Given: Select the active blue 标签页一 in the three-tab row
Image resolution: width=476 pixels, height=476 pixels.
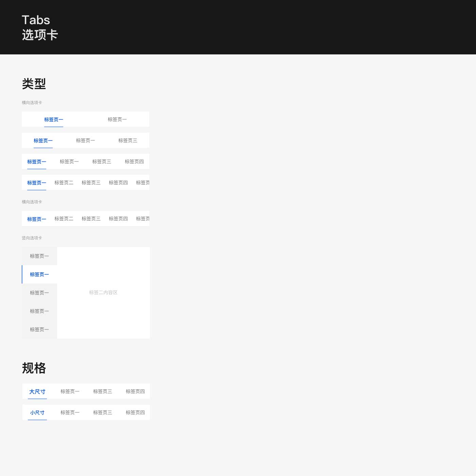Looking at the screenshot, I should (43, 141).
